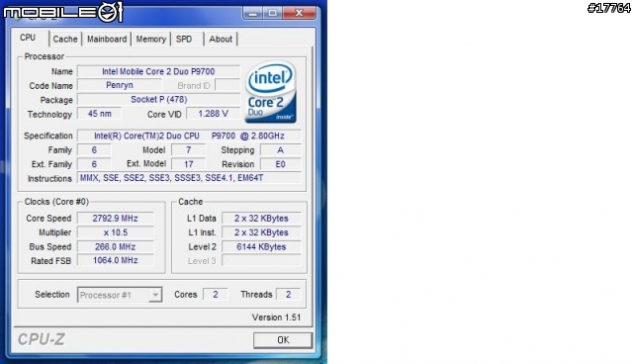Select the Socket P (478) package value
633x364 pixels.
pos(158,100)
